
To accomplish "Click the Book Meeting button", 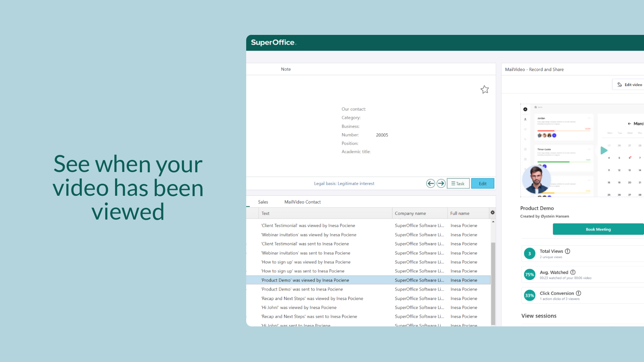I will pyautogui.click(x=598, y=229).
